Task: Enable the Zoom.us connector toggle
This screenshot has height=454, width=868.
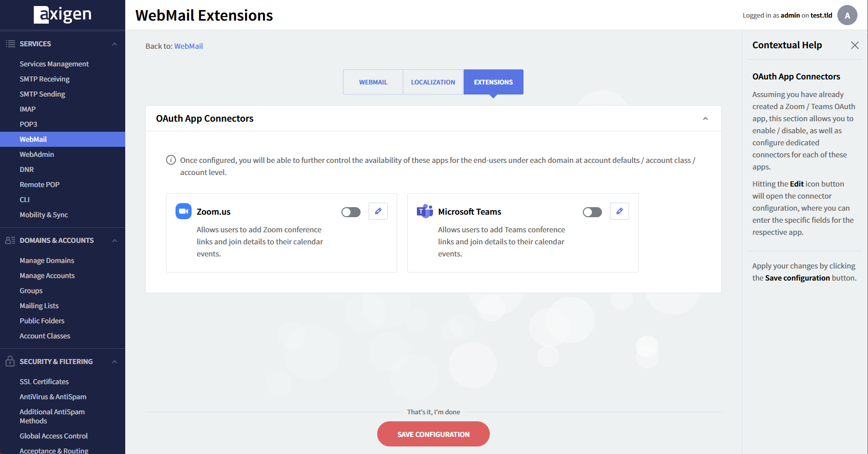Action: 351,212
